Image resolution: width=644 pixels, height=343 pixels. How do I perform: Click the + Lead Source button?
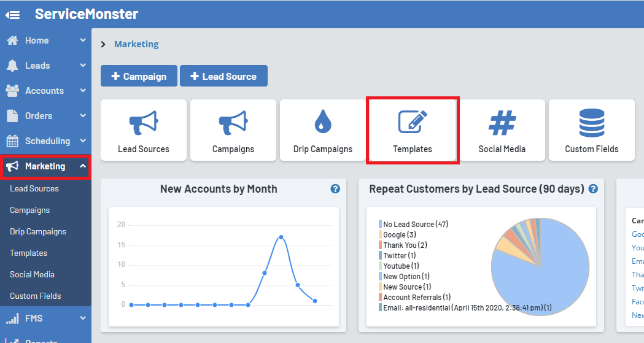223,76
